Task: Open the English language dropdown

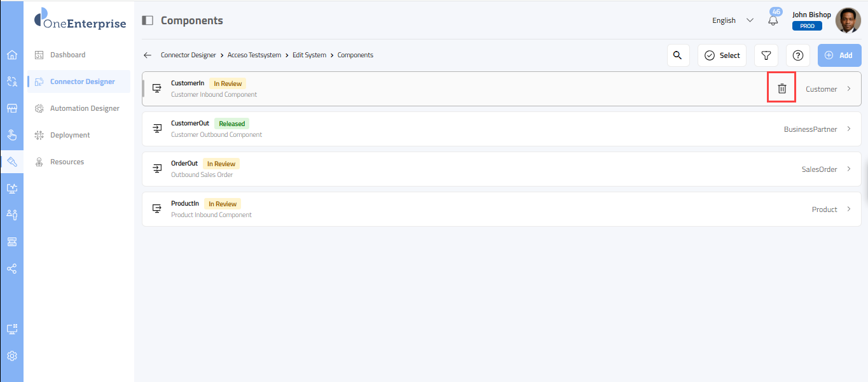Action: click(733, 20)
